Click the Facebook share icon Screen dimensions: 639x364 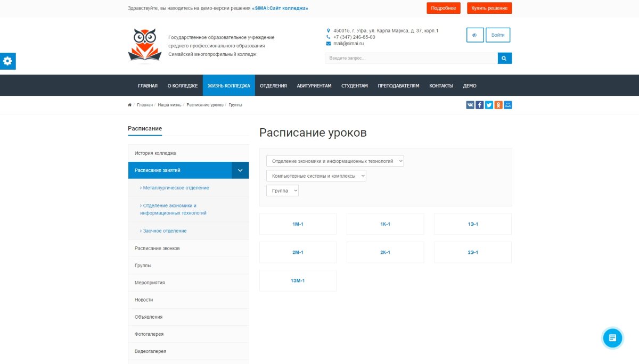click(x=479, y=104)
